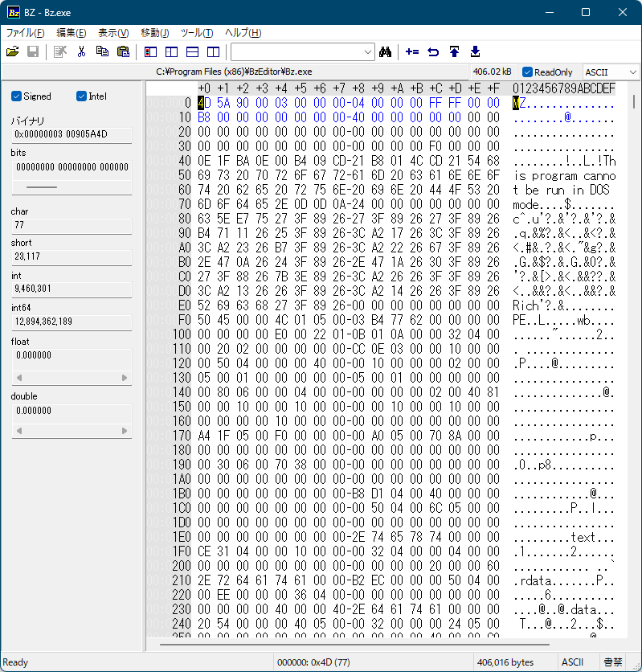
Task: Click the bits field scrollbar thumb
Action: [x=42, y=187]
